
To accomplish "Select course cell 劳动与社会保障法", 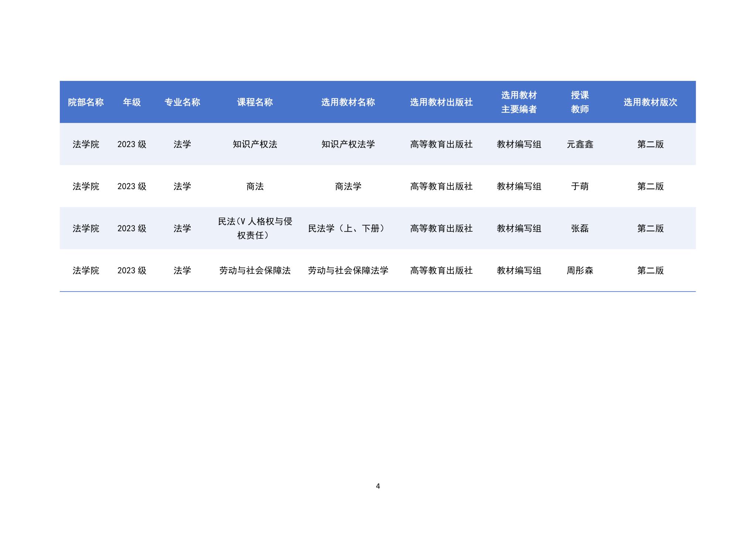I will point(255,271).
